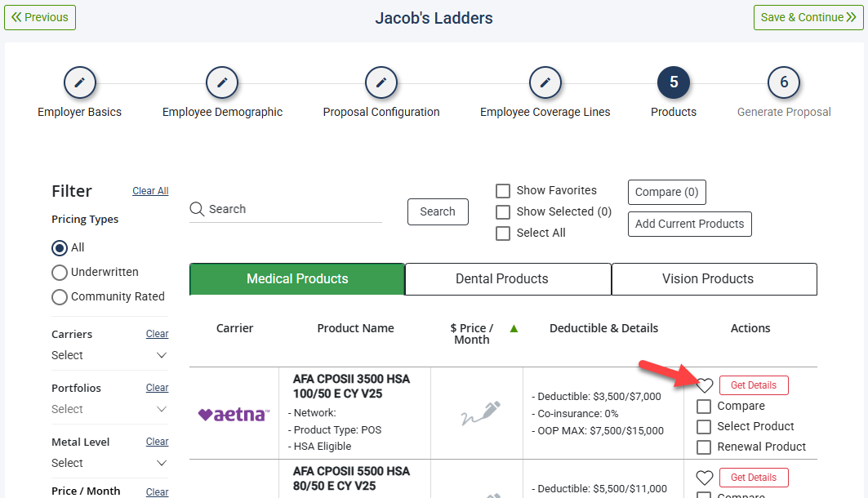
Task: Click the Product Name column header
Action: (x=355, y=329)
